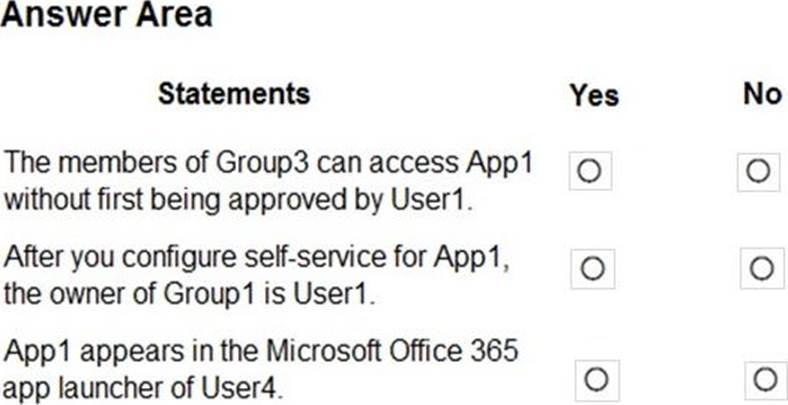The image size is (788, 405).
Task: Select No for Group3 access statement
Action: [x=757, y=171]
